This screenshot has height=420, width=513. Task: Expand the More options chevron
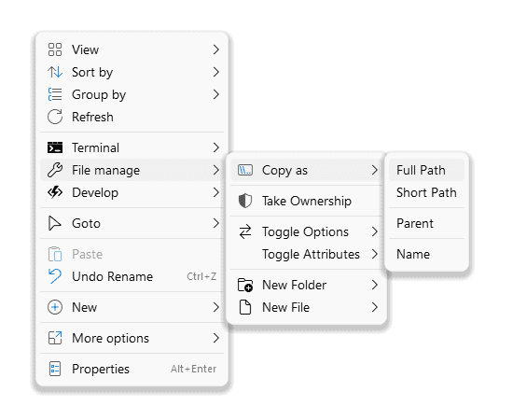click(216, 338)
